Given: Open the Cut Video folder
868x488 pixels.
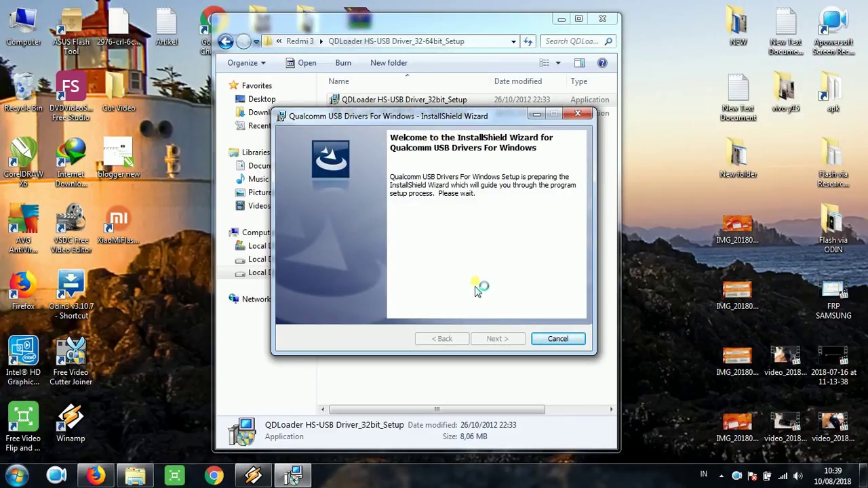Looking at the screenshot, I should (119, 93).
